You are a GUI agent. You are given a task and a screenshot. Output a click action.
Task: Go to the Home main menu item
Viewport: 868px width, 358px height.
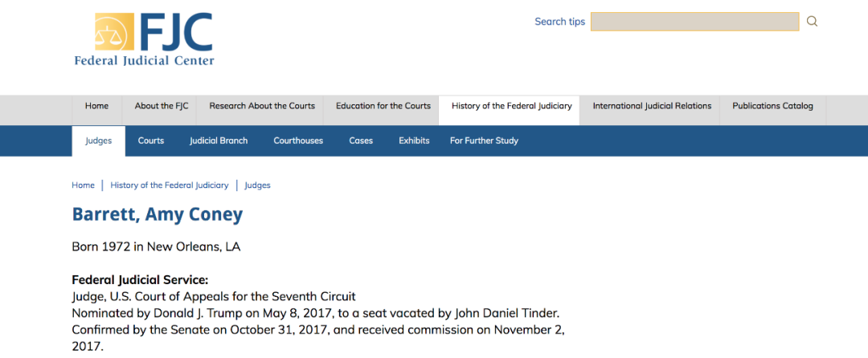[97, 106]
